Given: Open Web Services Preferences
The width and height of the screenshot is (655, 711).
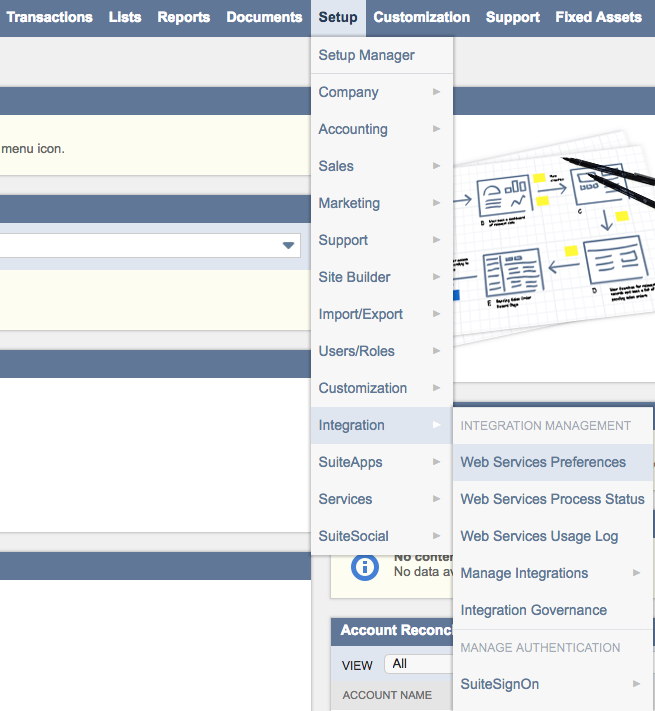Looking at the screenshot, I should (x=553, y=462).
